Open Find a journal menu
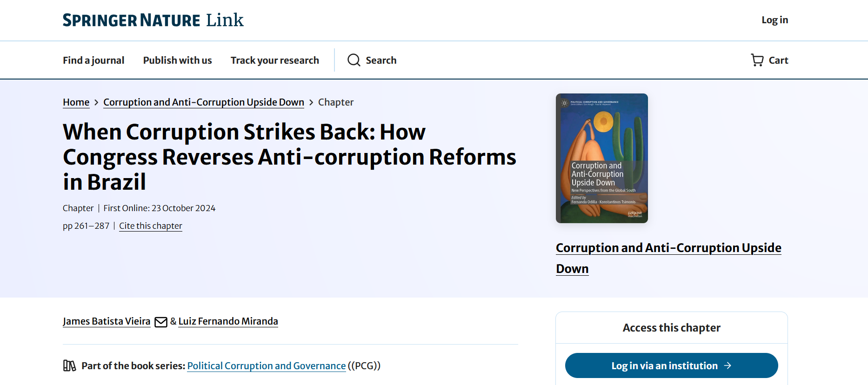This screenshot has height=385, width=868. [93, 60]
